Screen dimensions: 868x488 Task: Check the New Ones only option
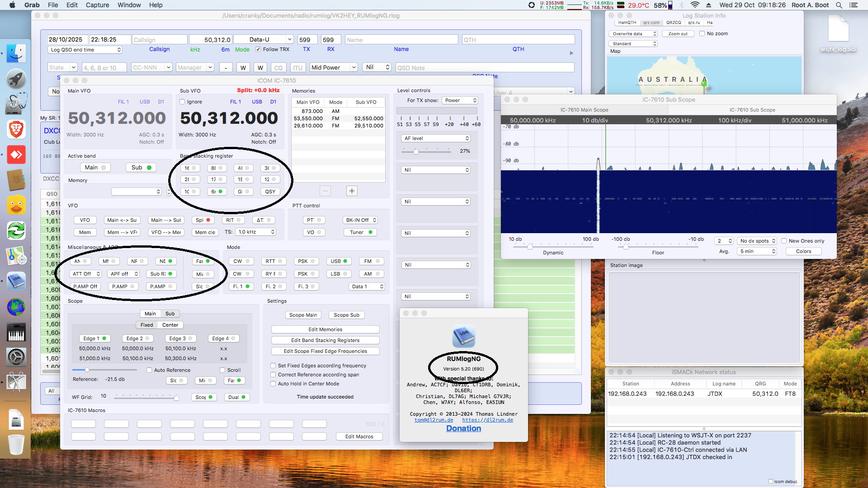784,241
